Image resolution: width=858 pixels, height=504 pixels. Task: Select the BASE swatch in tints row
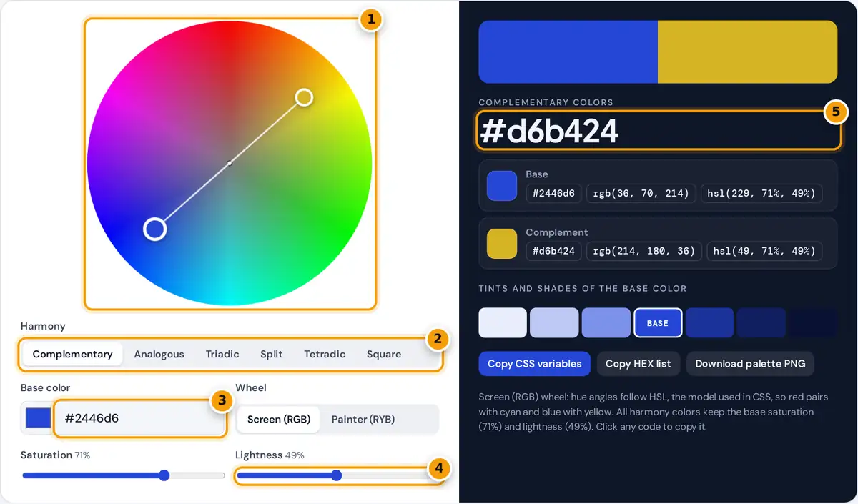[x=658, y=322]
